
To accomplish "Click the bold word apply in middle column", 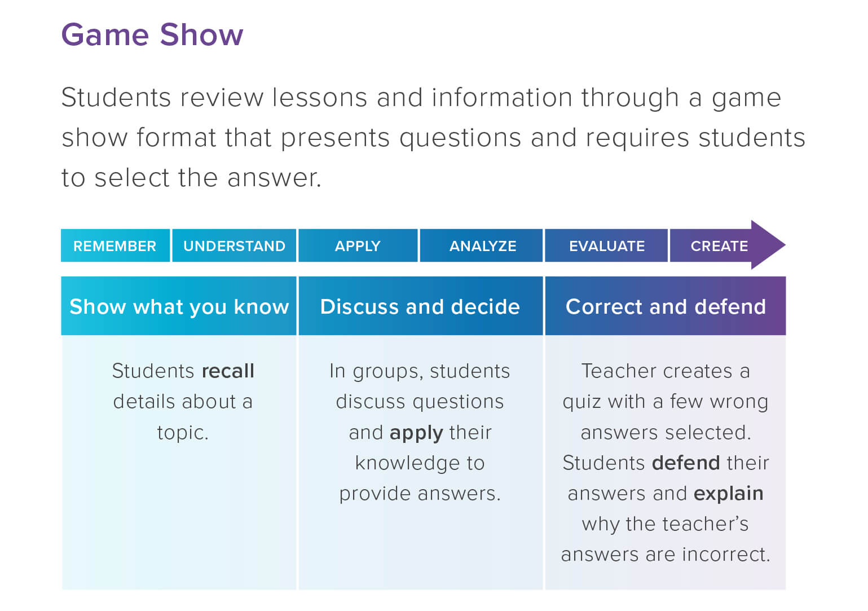I will [x=416, y=433].
